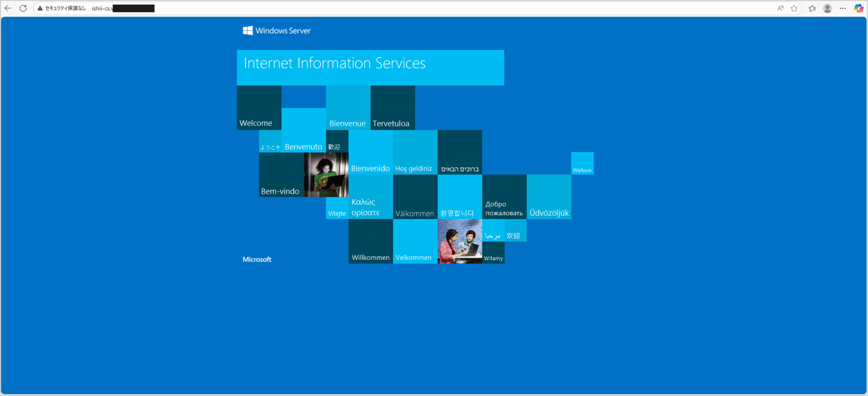Add page to favorites star icon

[794, 8]
